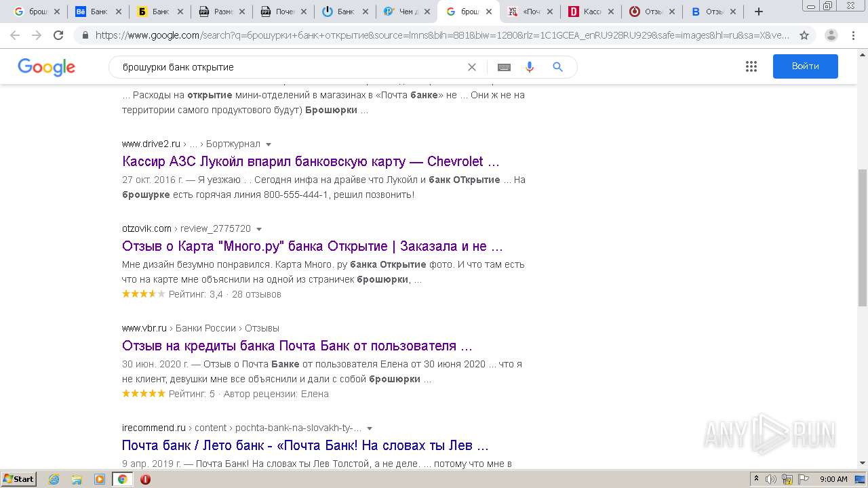The height and width of the screenshot is (488, 868).
Task: Open the red Opera-style taskbar icon
Action: pyautogui.click(x=145, y=479)
